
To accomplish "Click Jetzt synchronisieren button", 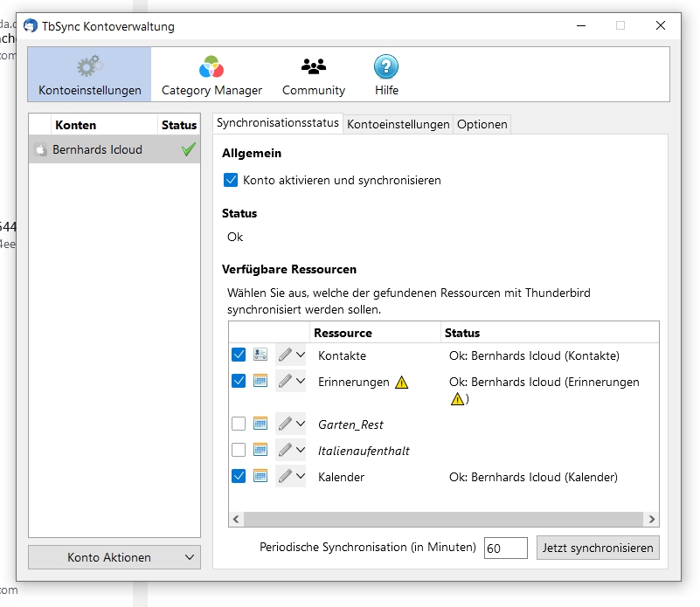I will tap(598, 548).
